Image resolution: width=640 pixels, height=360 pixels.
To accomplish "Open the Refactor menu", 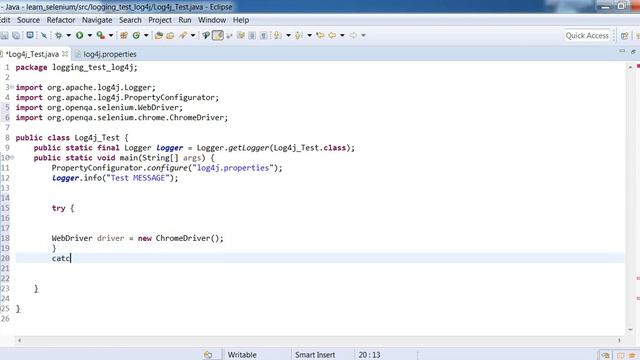I will 61,20.
